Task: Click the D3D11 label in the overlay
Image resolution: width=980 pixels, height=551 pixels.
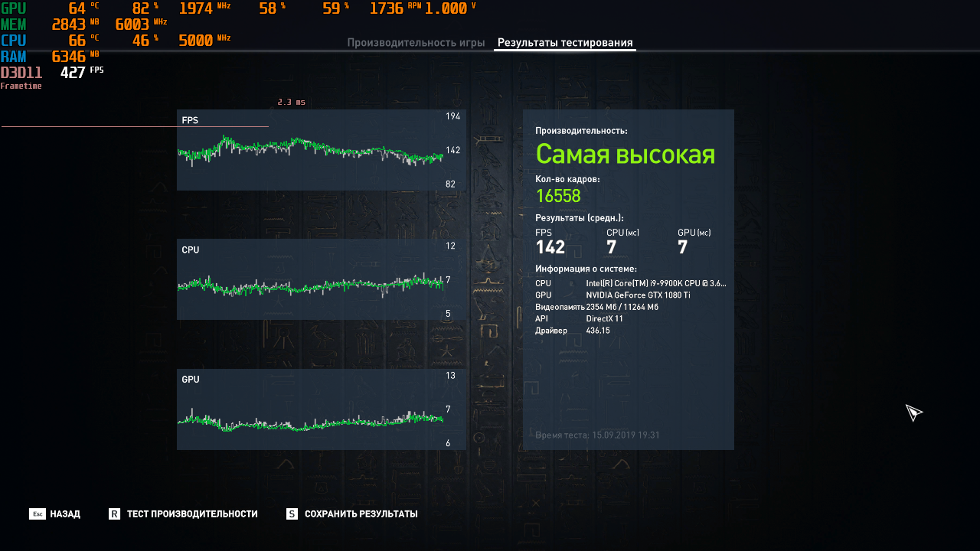Action: (21, 73)
